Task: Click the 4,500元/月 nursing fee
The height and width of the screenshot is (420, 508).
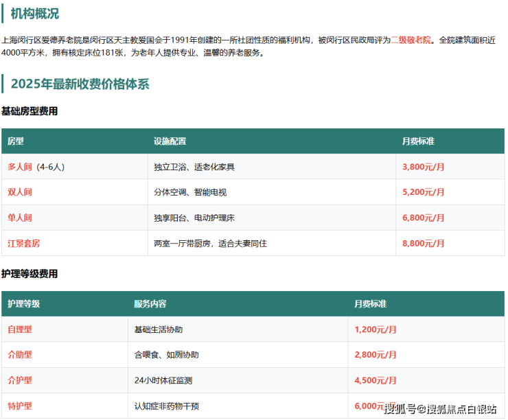Action: pyautogui.click(x=376, y=380)
